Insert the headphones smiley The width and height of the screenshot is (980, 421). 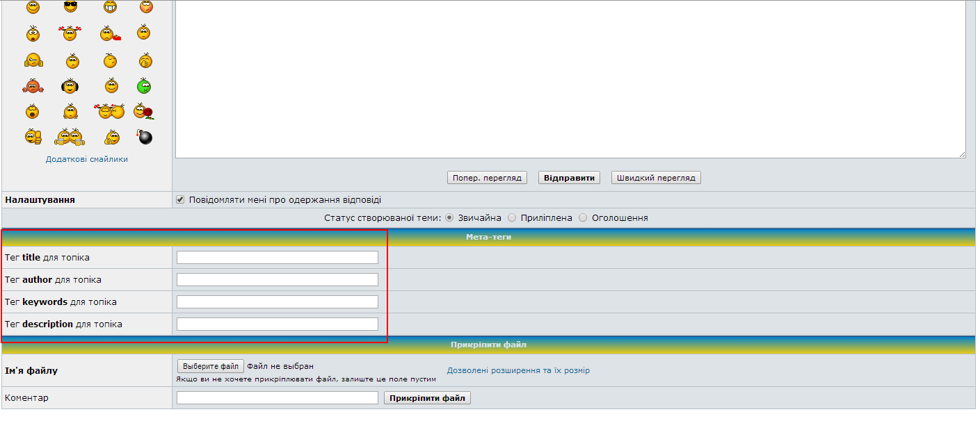pos(70,86)
